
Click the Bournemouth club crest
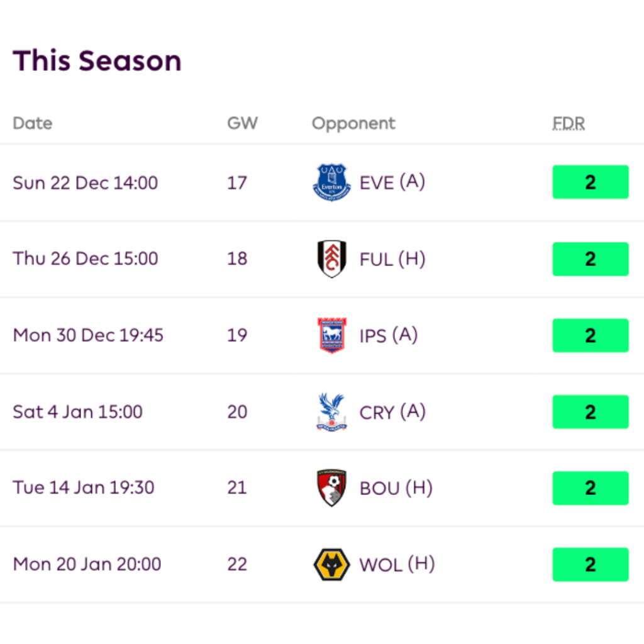click(331, 488)
